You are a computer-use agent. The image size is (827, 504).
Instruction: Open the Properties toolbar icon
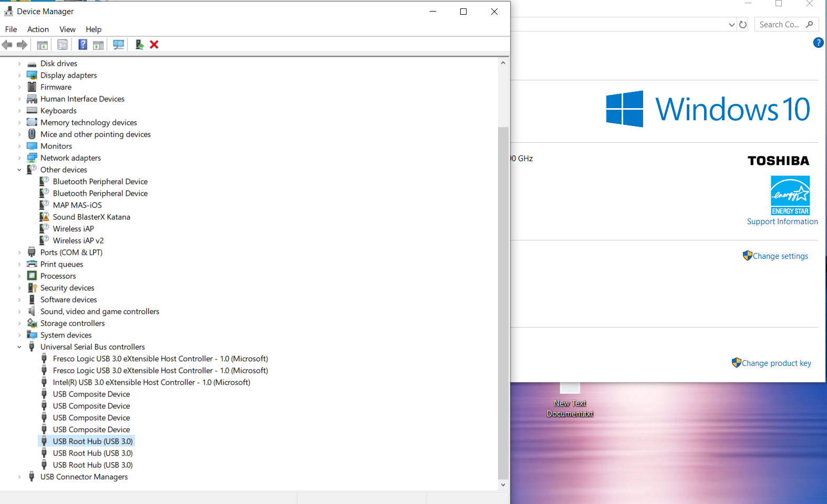click(63, 45)
